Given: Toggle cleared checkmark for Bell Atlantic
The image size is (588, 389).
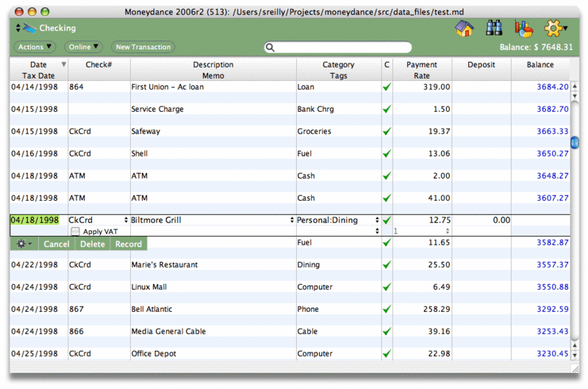Looking at the screenshot, I should (387, 309).
